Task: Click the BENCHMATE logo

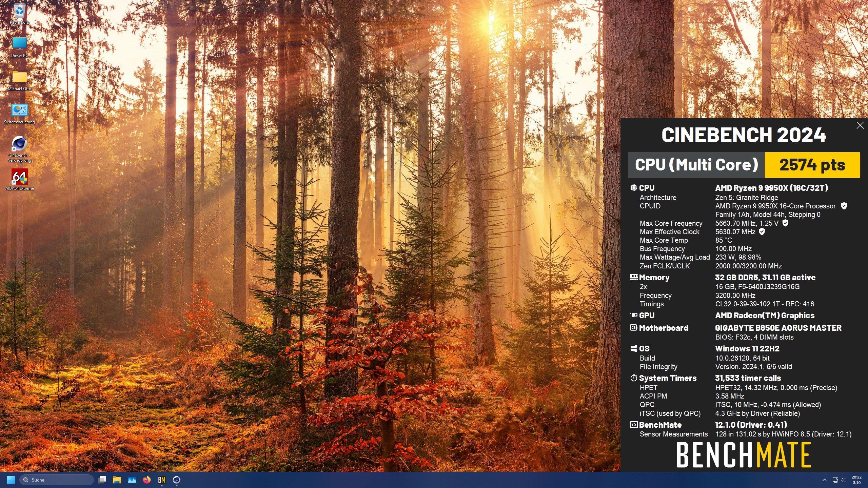Action: tap(744, 455)
